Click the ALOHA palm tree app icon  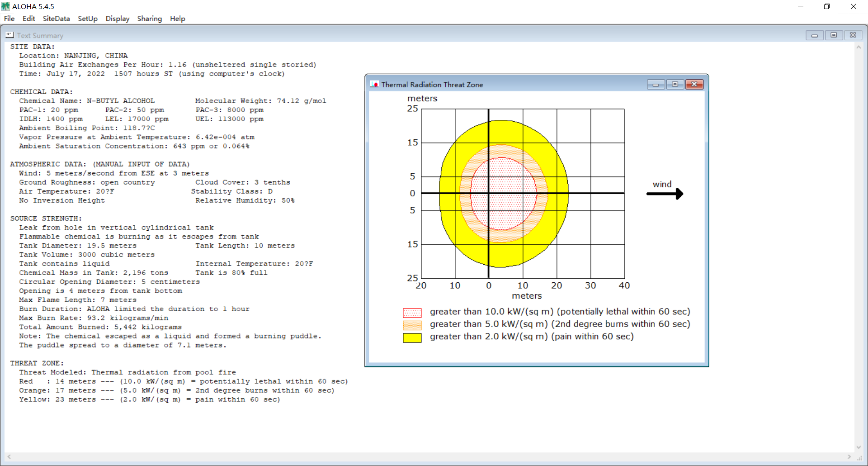[5, 6]
